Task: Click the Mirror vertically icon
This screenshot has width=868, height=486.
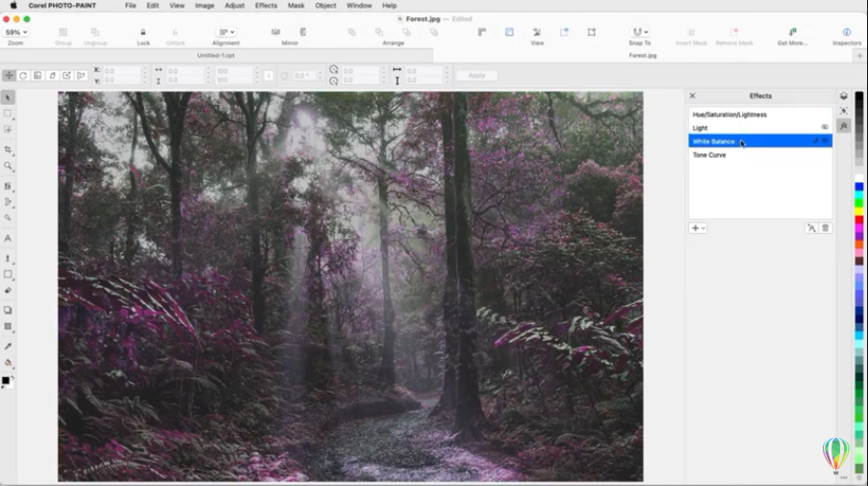Action: pos(303,32)
